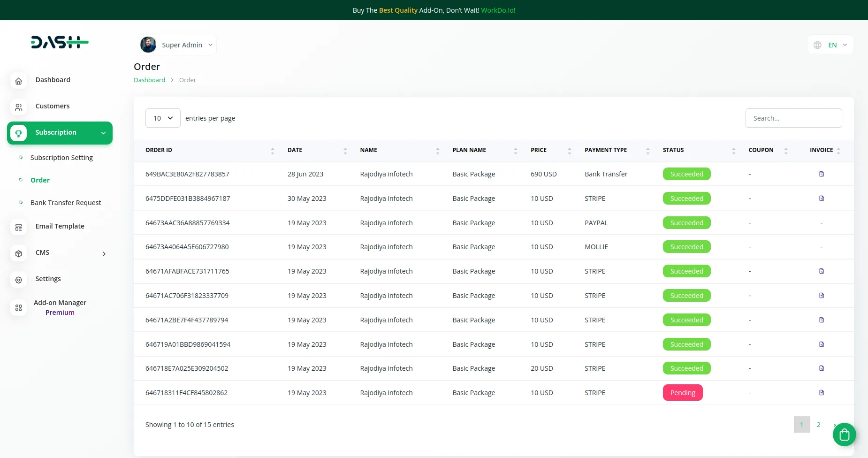This screenshot has width=868, height=458.
Task: Open Email Template sidebar icon
Action: tap(18, 228)
